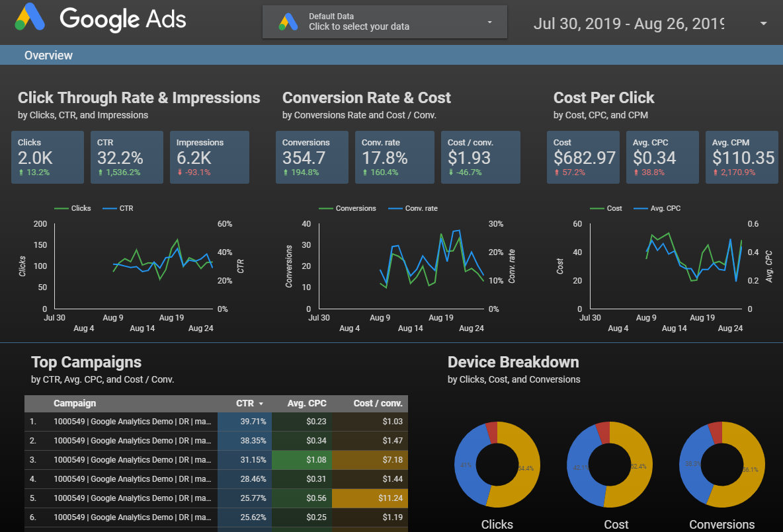Click the CTR legend blue swatch
Image resolution: width=783 pixels, height=532 pixels.
click(110, 208)
